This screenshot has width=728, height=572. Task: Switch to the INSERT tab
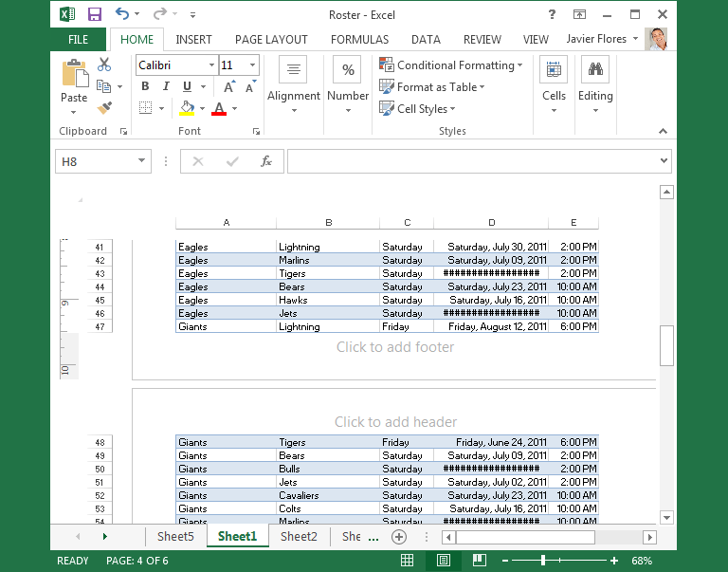pyautogui.click(x=193, y=40)
